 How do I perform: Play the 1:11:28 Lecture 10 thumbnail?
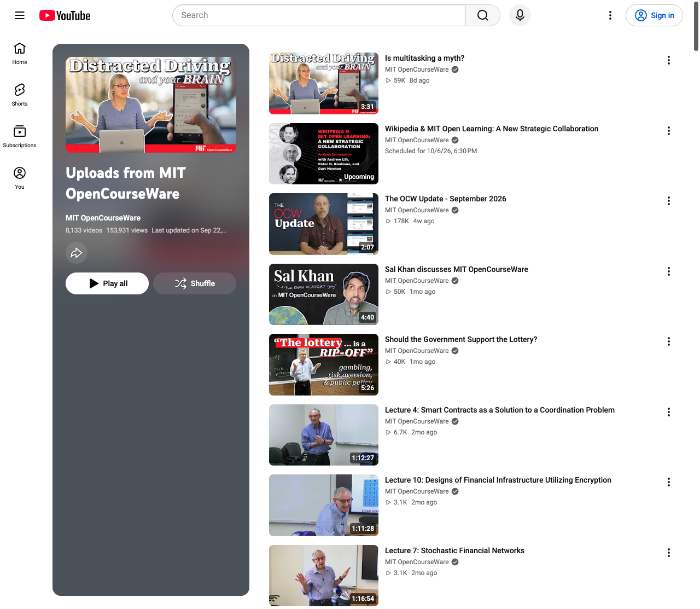pos(324,505)
